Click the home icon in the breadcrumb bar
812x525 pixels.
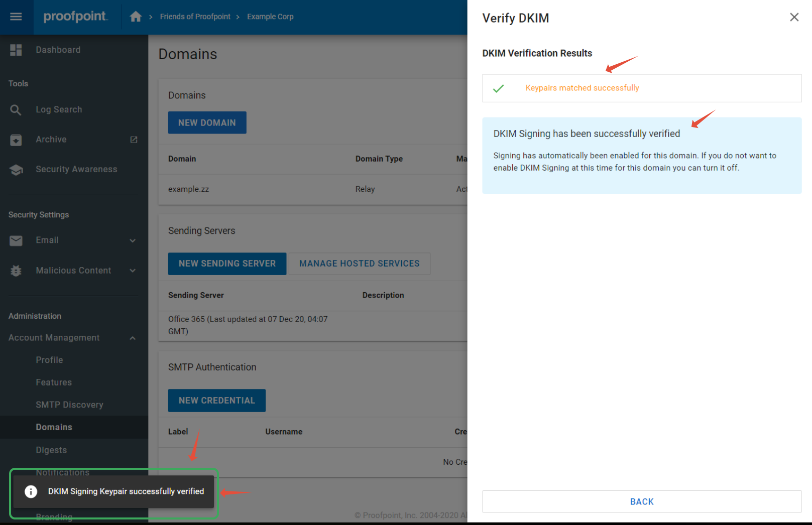(x=136, y=16)
